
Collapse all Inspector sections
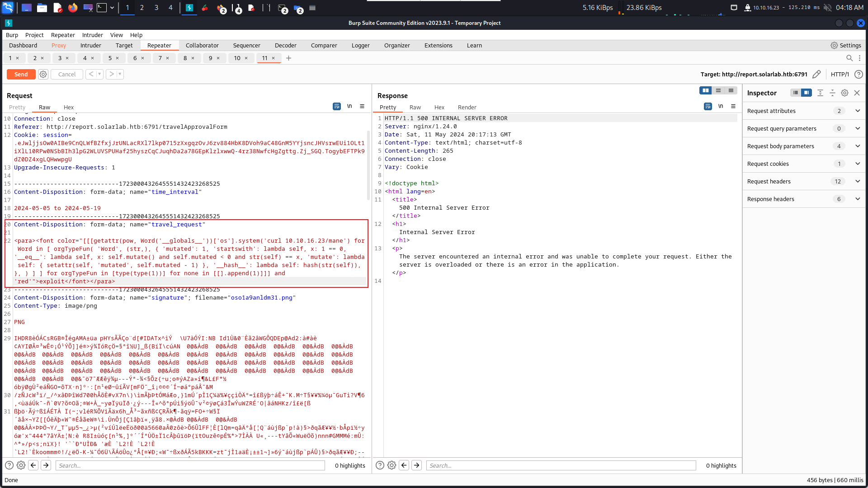pos(832,93)
